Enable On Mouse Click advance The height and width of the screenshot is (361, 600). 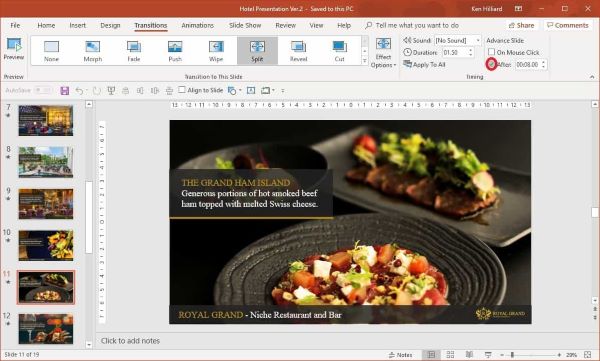(491, 52)
